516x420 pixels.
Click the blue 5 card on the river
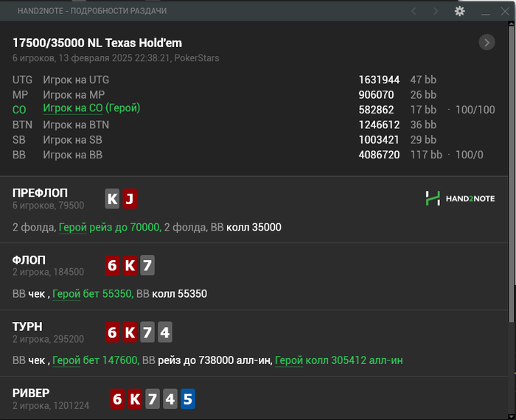coord(187,399)
